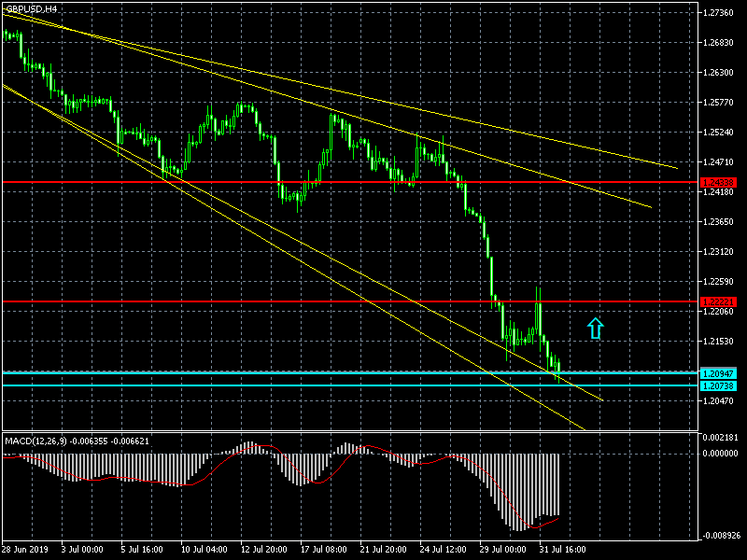747x560 pixels.
Task: Click the GBPUSD,H4 chart title
Action: (x=31, y=9)
